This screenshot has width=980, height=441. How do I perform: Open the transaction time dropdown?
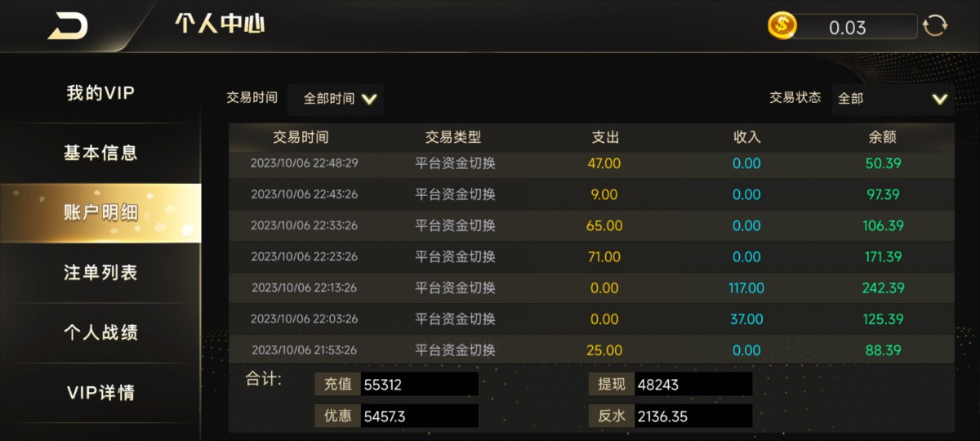pyautogui.click(x=336, y=99)
